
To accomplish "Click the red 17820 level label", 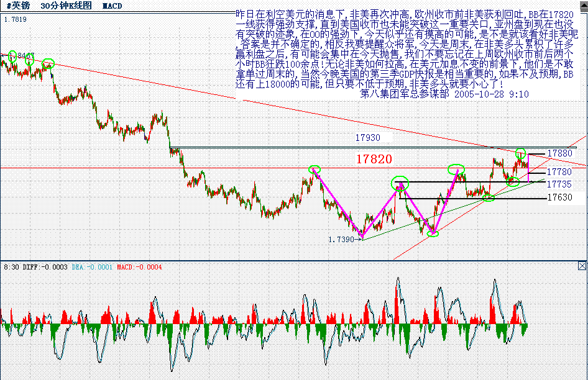I will 374,160.
